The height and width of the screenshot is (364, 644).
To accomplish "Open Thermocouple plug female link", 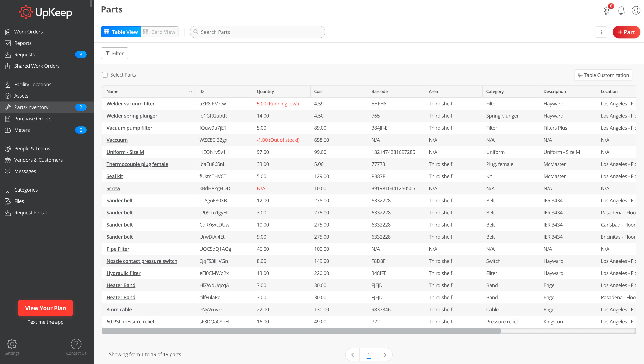I will click(x=137, y=164).
